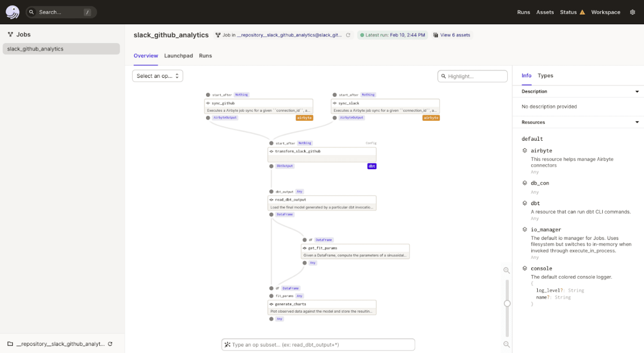Screen dimensions: 644x353
Task: Collapse the Resources section
Action: pos(637,123)
